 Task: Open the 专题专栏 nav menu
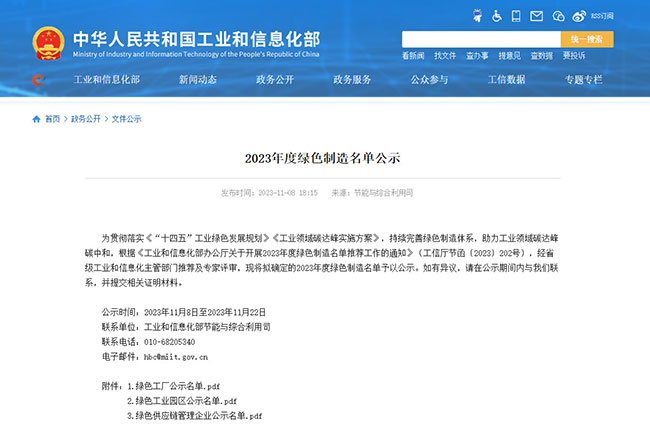[x=584, y=80]
